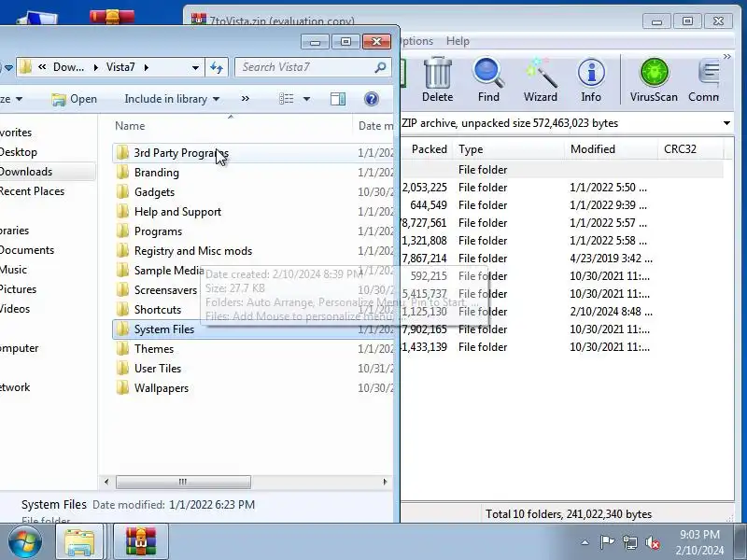This screenshot has height=560, width=747.
Task: Open Recent Places in the navigation pane
Action: [x=32, y=191]
